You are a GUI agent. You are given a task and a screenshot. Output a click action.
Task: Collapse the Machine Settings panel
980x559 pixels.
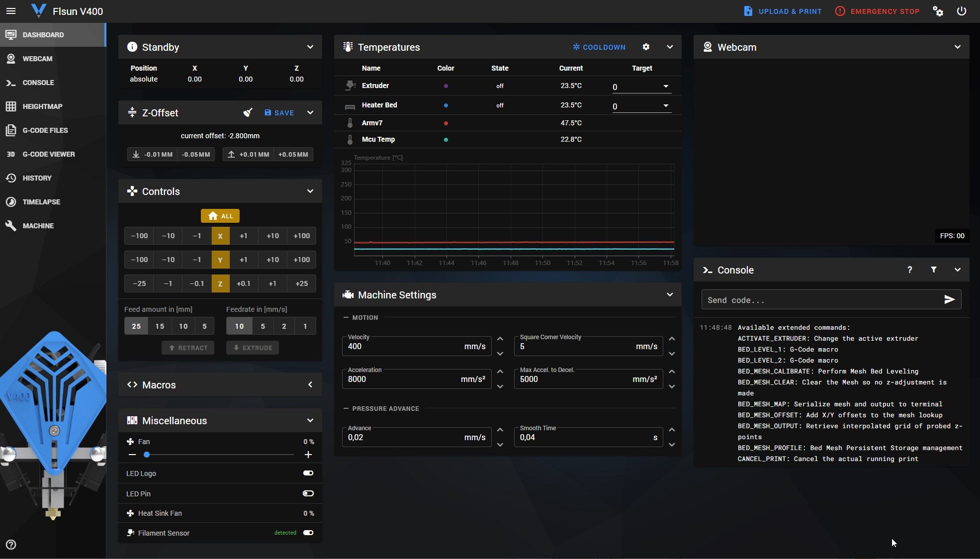coord(670,294)
